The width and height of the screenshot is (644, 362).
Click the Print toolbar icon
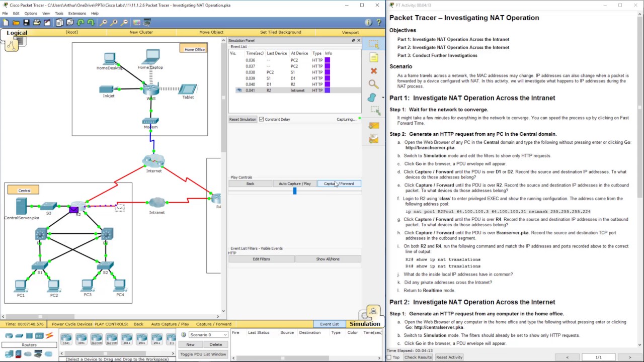tap(37, 23)
